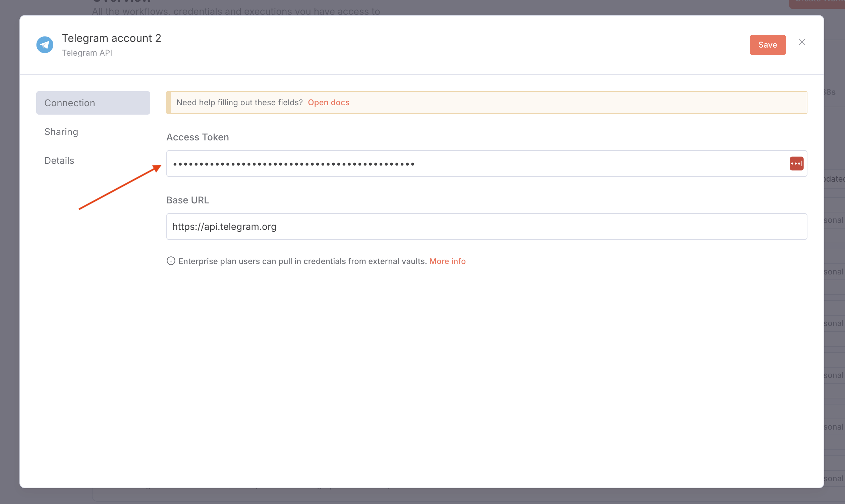Save the Telegram credential
The width and height of the screenshot is (845, 504).
767,45
